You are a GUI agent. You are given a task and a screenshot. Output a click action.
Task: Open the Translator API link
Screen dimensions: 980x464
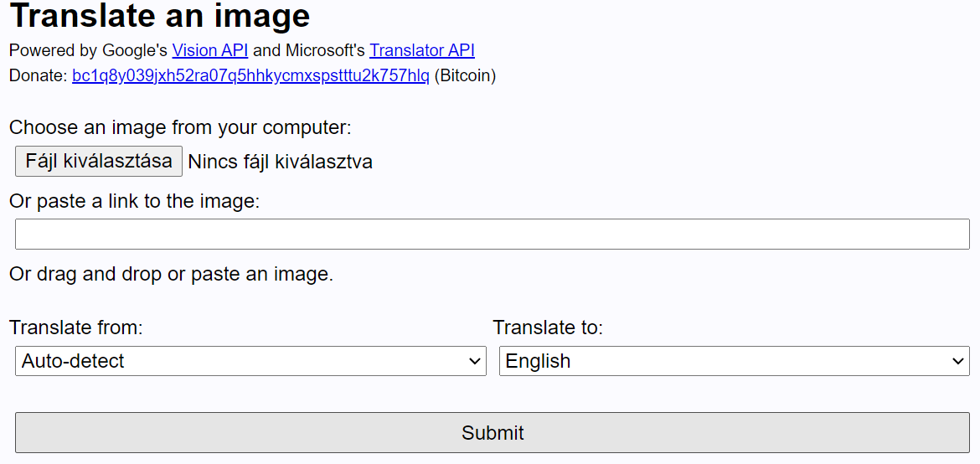coord(422,51)
